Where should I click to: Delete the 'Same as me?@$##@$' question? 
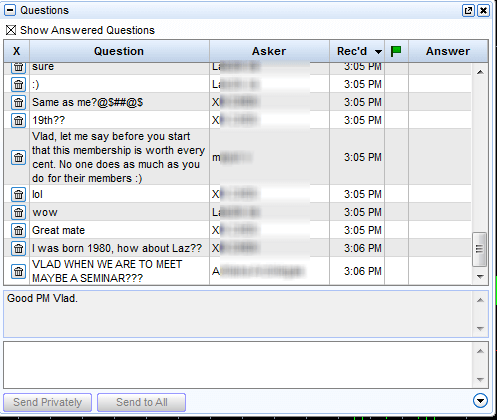pos(18,102)
